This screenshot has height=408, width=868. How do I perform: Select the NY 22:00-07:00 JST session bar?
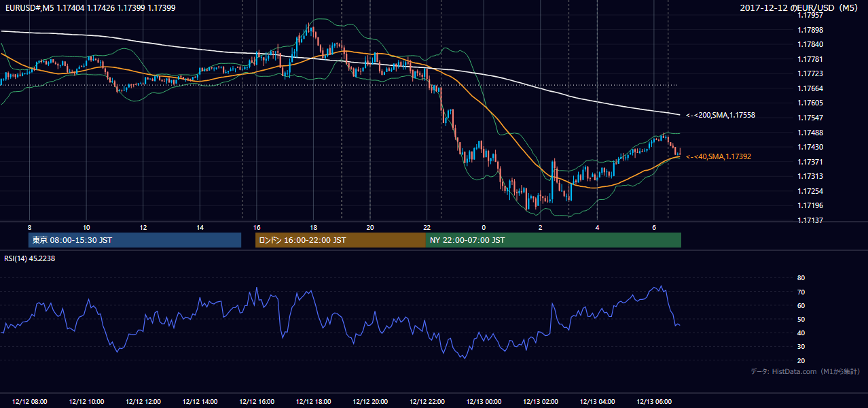tap(553, 240)
